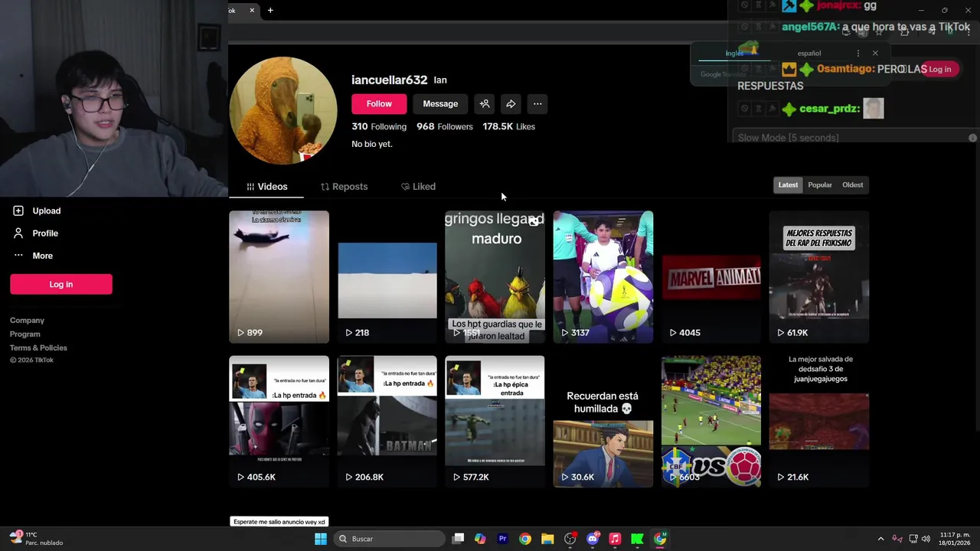Image resolution: width=980 pixels, height=551 pixels.
Task: Click the volume speaker tray icon
Action: (x=926, y=539)
